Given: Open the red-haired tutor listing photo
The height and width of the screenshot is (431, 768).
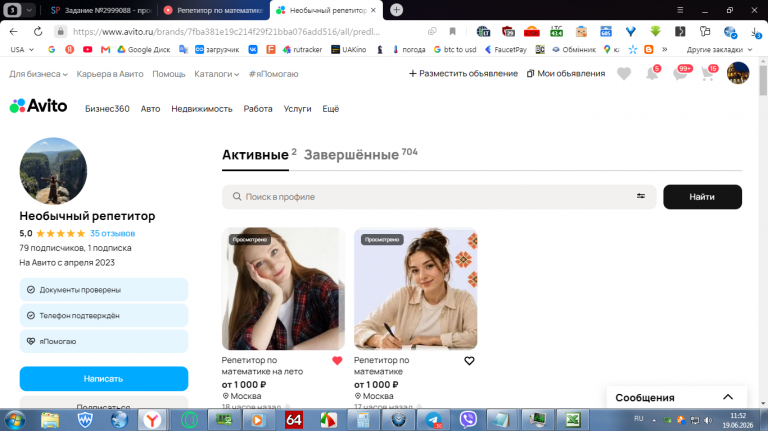Looking at the screenshot, I should 283,288.
